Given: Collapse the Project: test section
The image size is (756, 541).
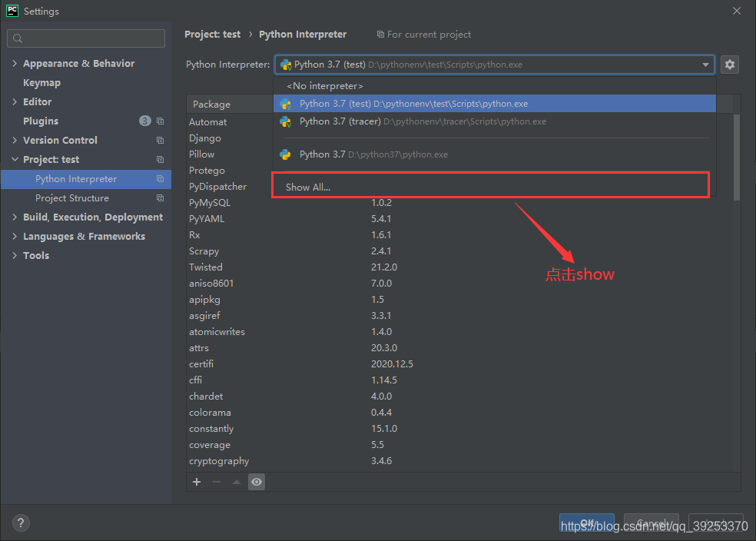Looking at the screenshot, I should (15, 160).
